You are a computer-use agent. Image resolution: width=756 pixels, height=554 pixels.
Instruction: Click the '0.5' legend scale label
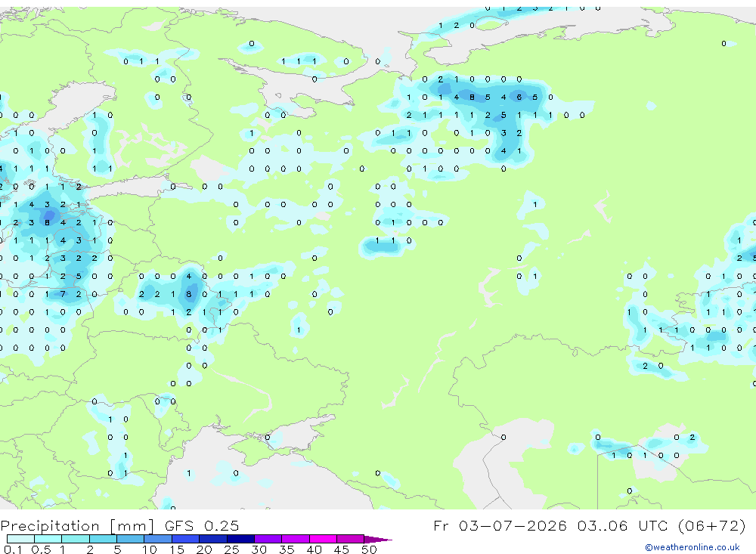pyautogui.click(x=41, y=549)
